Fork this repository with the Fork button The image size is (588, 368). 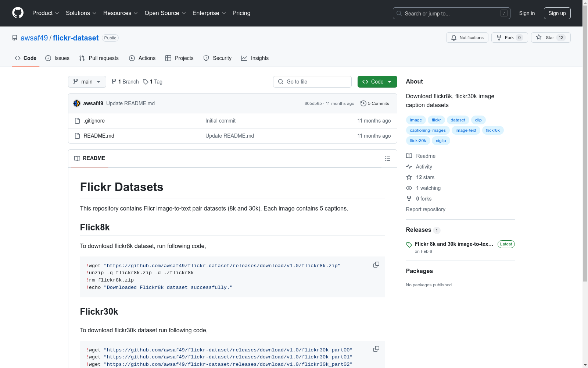[x=509, y=38]
